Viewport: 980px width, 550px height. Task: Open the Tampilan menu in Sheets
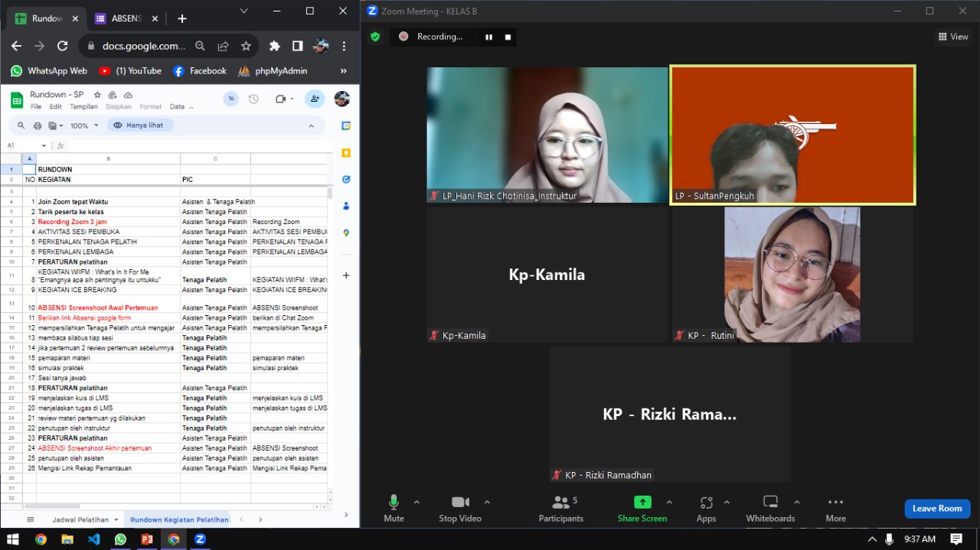coord(83,107)
